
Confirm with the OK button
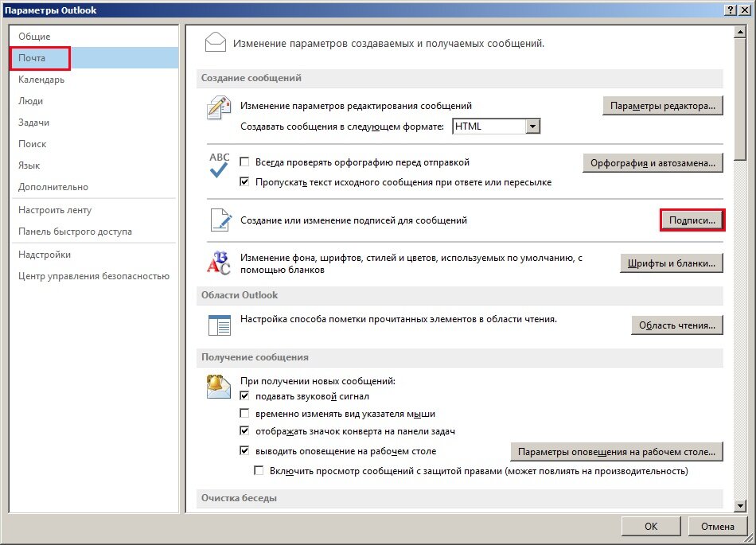coord(651,526)
